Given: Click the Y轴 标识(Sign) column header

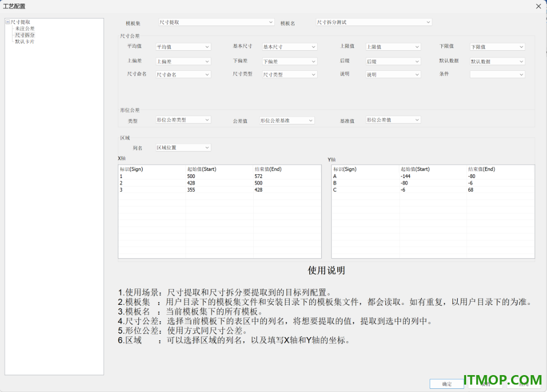Looking at the screenshot, I should tap(366, 169).
